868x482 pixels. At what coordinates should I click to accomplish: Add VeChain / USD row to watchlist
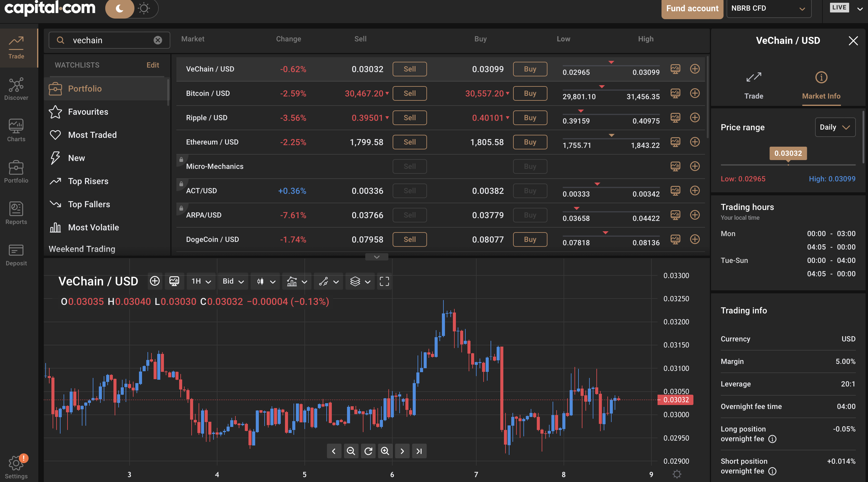[695, 69]
